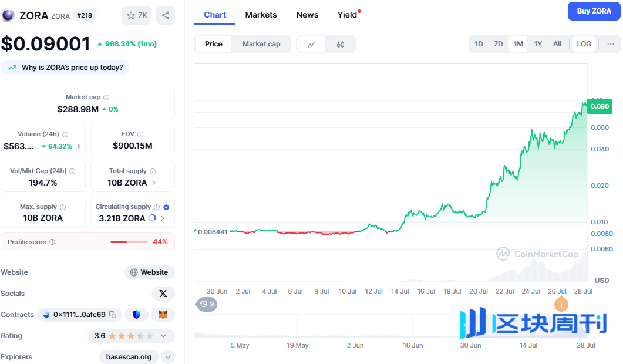
Task: Open the Website link button
Action: (149, 272)
